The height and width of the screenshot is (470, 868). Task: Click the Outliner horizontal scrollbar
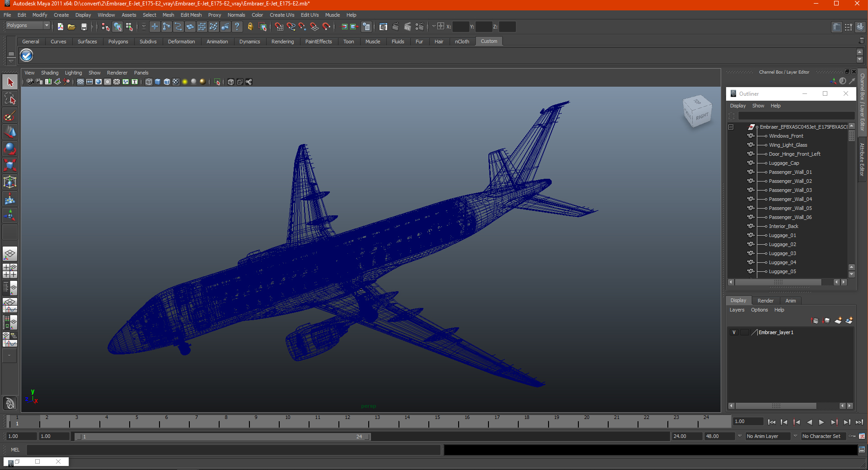click(x=778, y=282)
